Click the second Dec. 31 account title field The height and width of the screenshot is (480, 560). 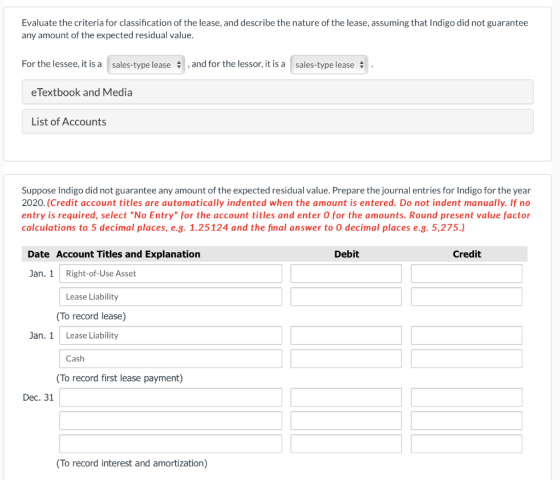click(x=170, y=421)
